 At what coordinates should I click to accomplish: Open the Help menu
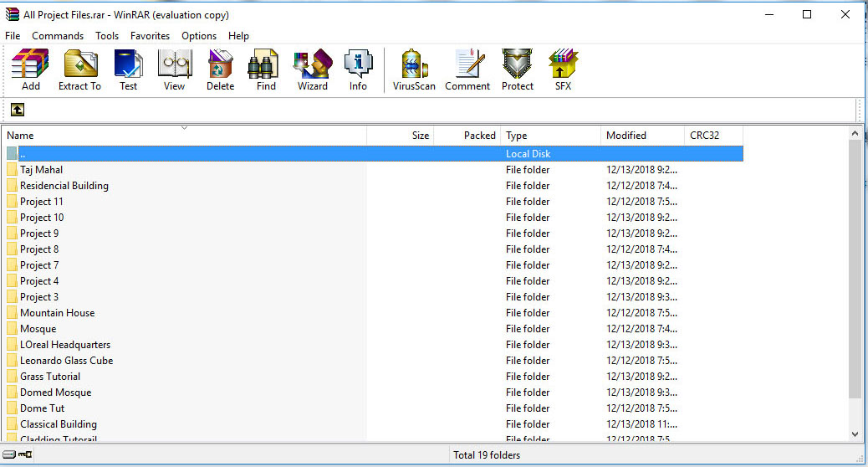click(x=238, y=35)
